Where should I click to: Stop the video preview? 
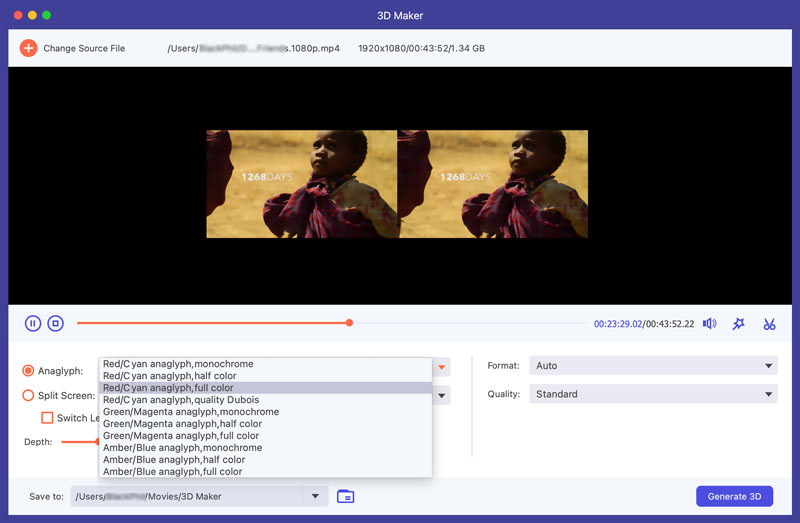pyautogui.click(x=56, y=323)
